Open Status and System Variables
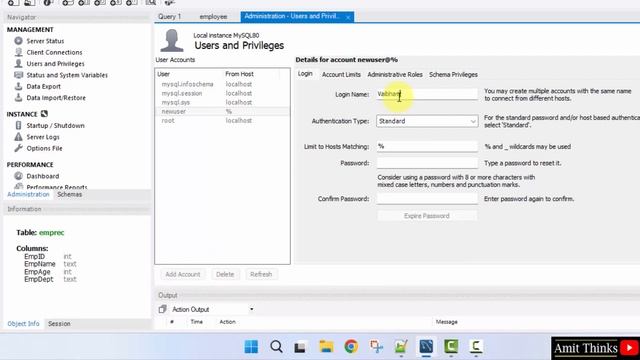The height and width of the screenshot is (360, 640). coord(67,75)
